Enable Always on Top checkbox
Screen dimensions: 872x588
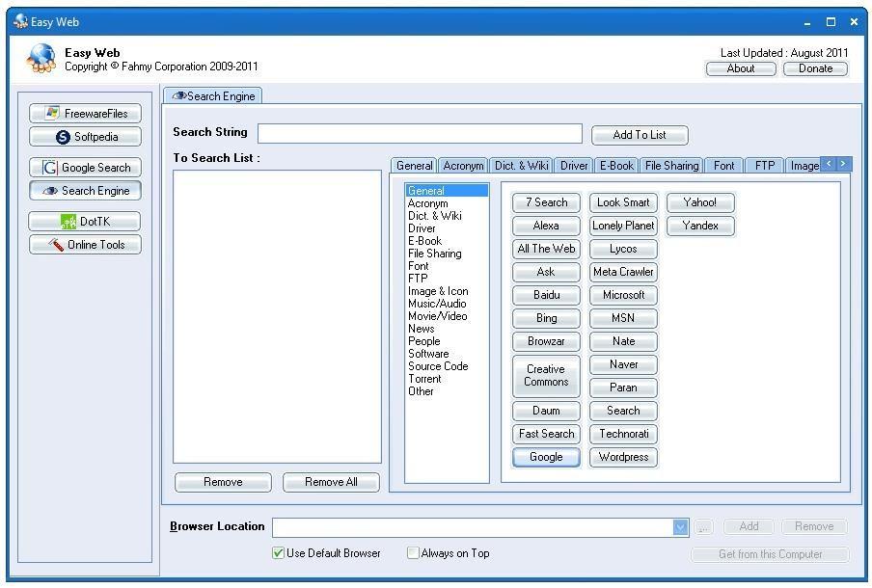pos(413,553)
